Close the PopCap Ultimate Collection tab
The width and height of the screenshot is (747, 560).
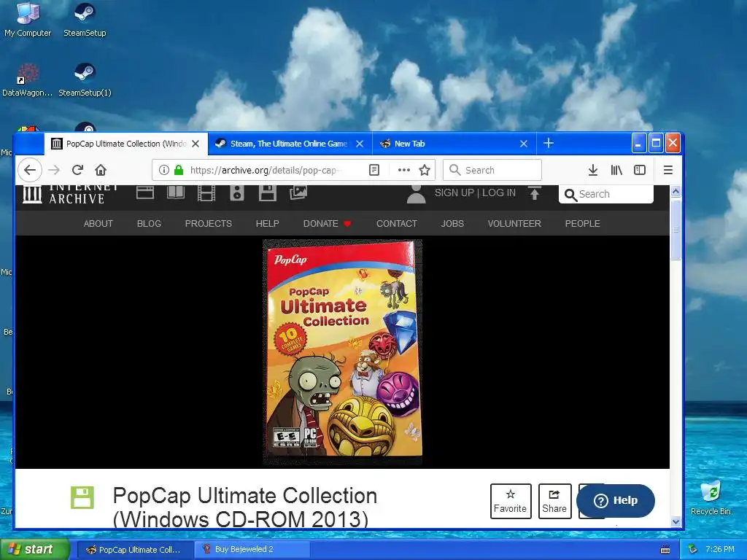[x=196, y=144]
